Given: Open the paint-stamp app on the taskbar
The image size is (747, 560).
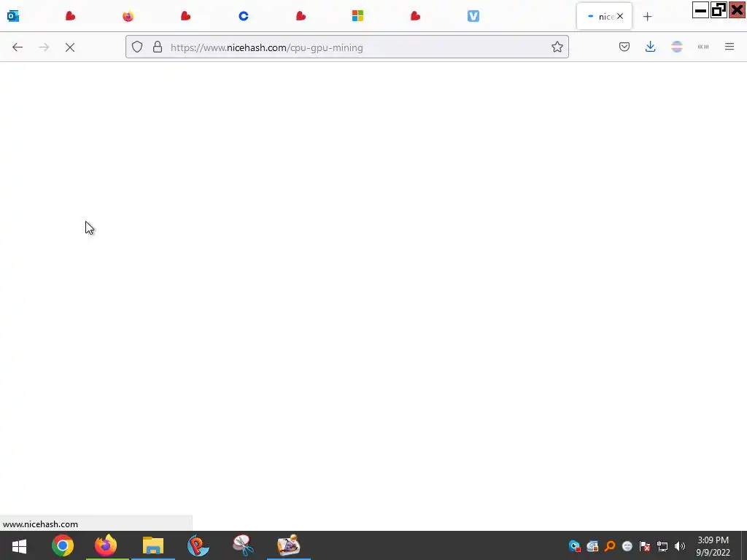Looking at the screenshot, I should [289, 545].
